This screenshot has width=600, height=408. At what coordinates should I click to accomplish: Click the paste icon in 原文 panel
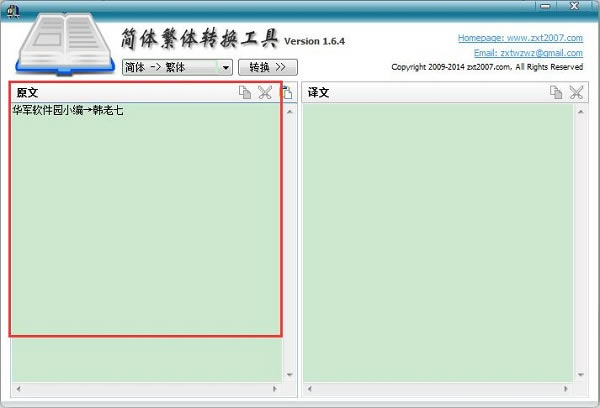[x=287, y=93]
